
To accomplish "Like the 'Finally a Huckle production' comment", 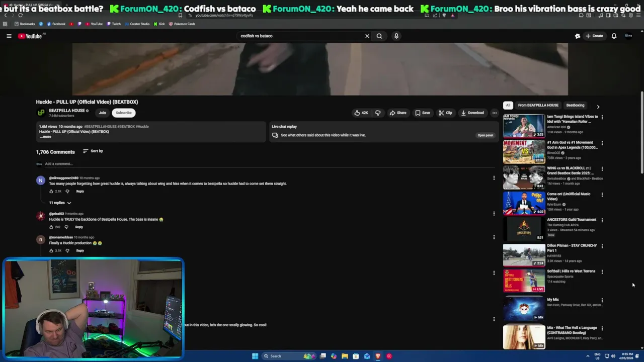I will [51, 250].
